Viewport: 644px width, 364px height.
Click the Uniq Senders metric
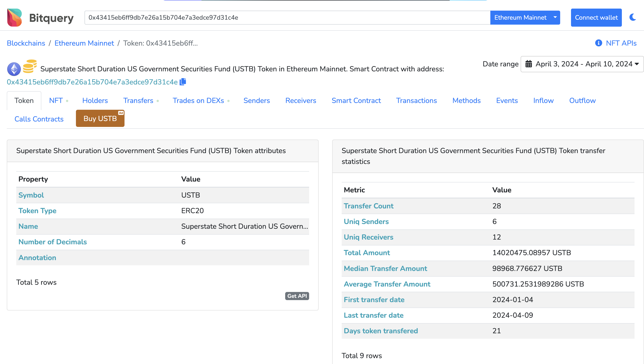[x=366, y=222]
